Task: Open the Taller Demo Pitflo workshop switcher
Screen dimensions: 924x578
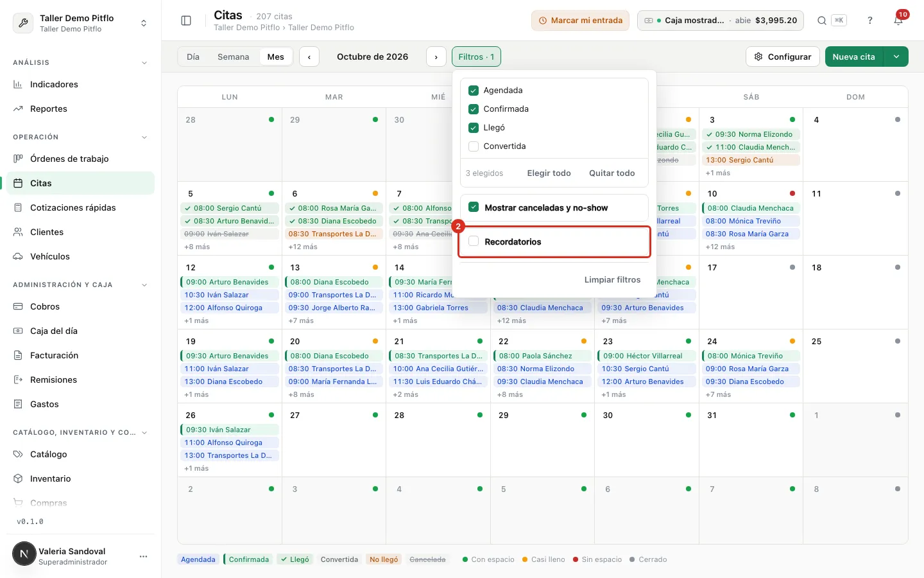Action: (x=81, y=23)
